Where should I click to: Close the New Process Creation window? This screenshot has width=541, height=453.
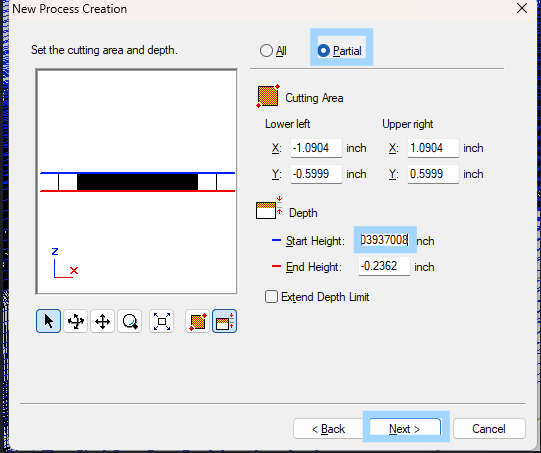coord(522,8)
